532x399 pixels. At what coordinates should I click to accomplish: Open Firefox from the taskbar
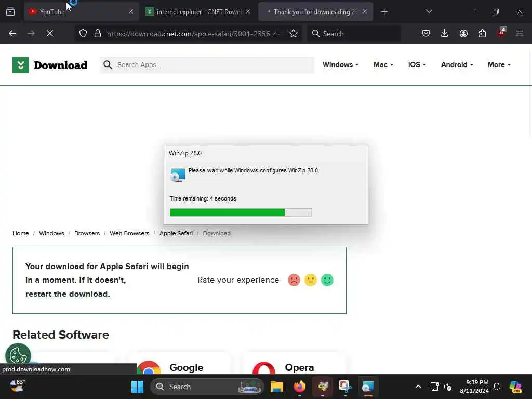pyautogui.click(x=299, y=387)
